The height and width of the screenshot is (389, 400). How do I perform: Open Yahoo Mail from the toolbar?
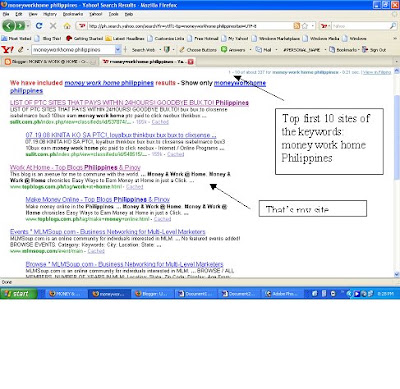(264, 50)
